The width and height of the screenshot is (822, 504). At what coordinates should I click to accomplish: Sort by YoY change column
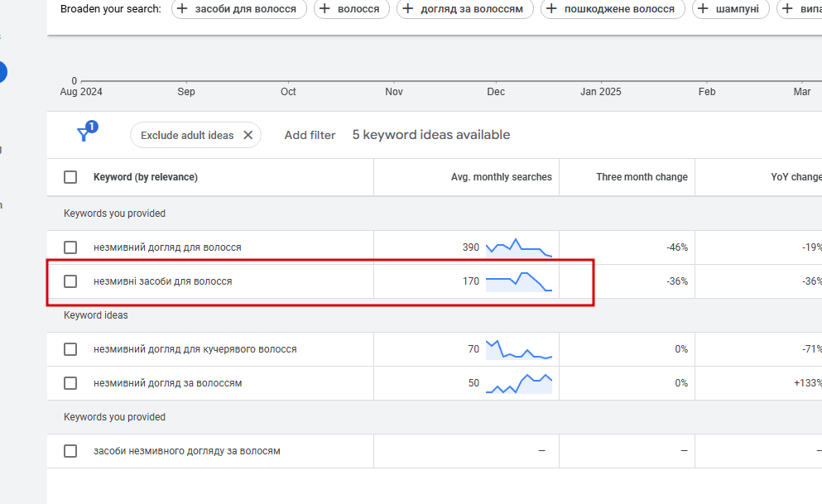[x=796, y=177]
